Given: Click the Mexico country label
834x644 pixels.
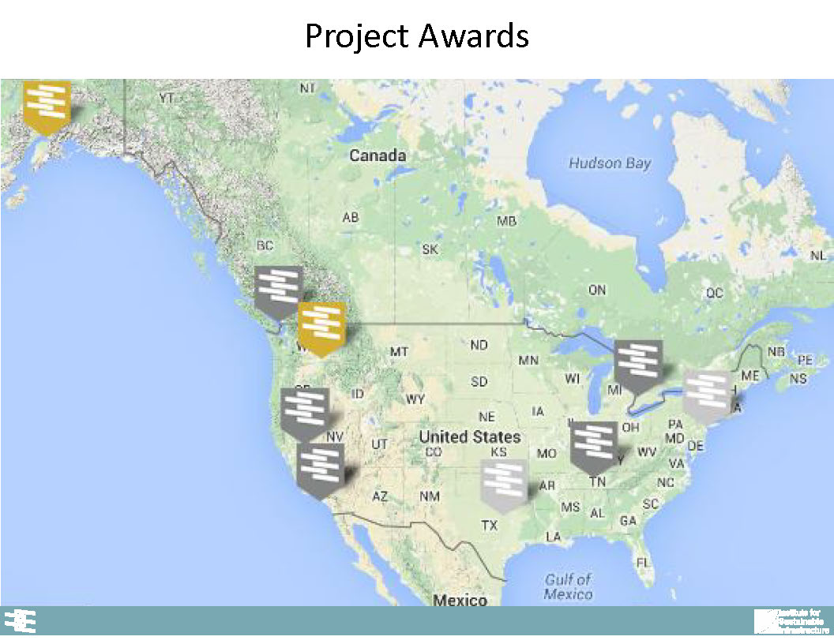Looking at the screenshot, I should 460,600.
